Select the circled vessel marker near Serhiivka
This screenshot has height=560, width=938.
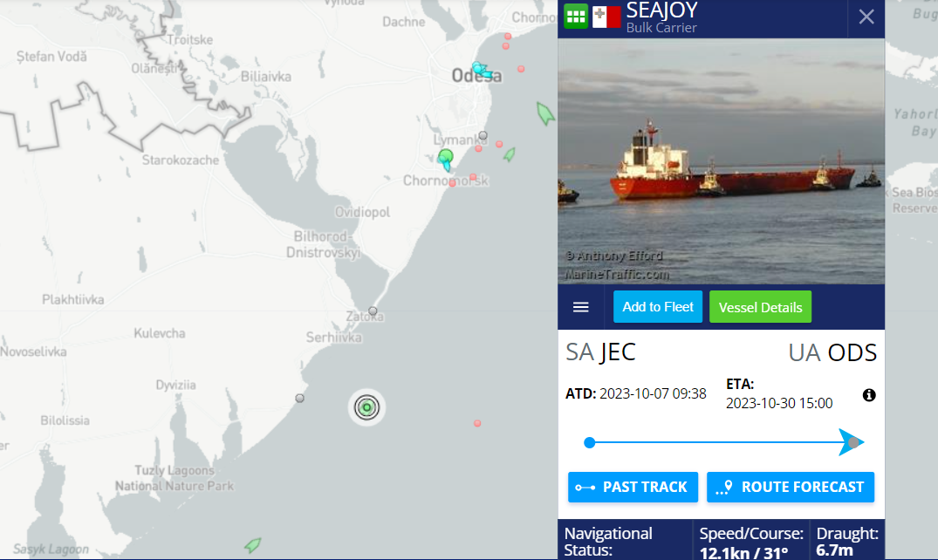(366, 407)
